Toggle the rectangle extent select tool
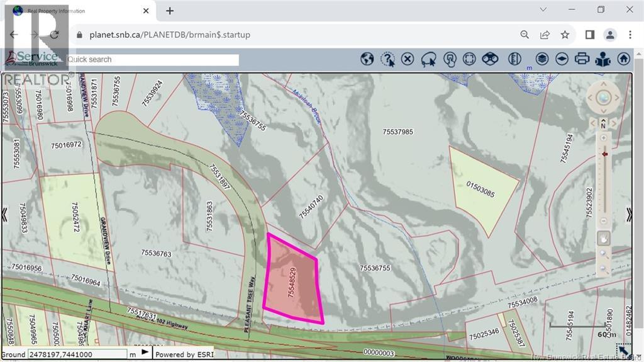The height and width of the screenshot is (362, 644). (x=469, y=59)
